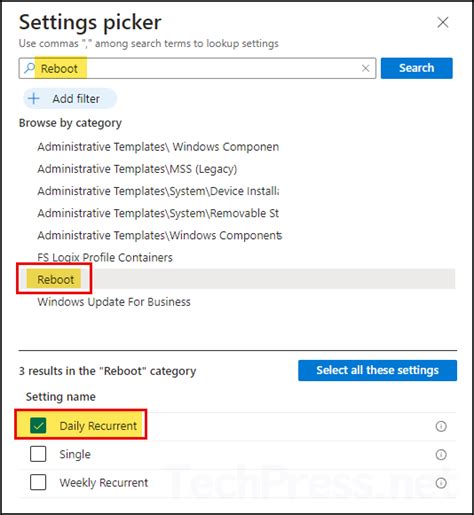This screenshot has width=474, height=515.
Task: Open info icon for Weekly Recurrent
Action: [x=441, y=483]
